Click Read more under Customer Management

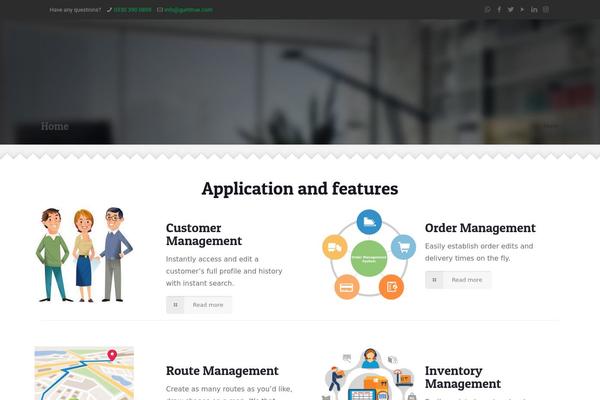click(x=199, y=305)
